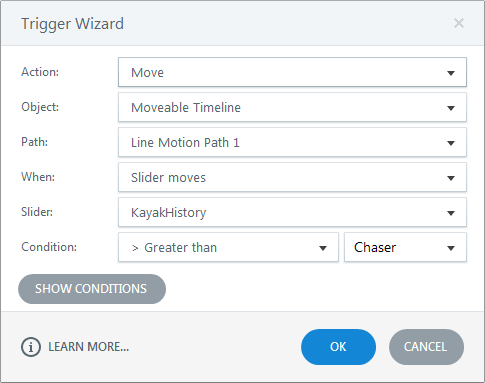This screenshot has width=485, height=383.
Task: Cancel the trigger wizard
Action: 426,347
